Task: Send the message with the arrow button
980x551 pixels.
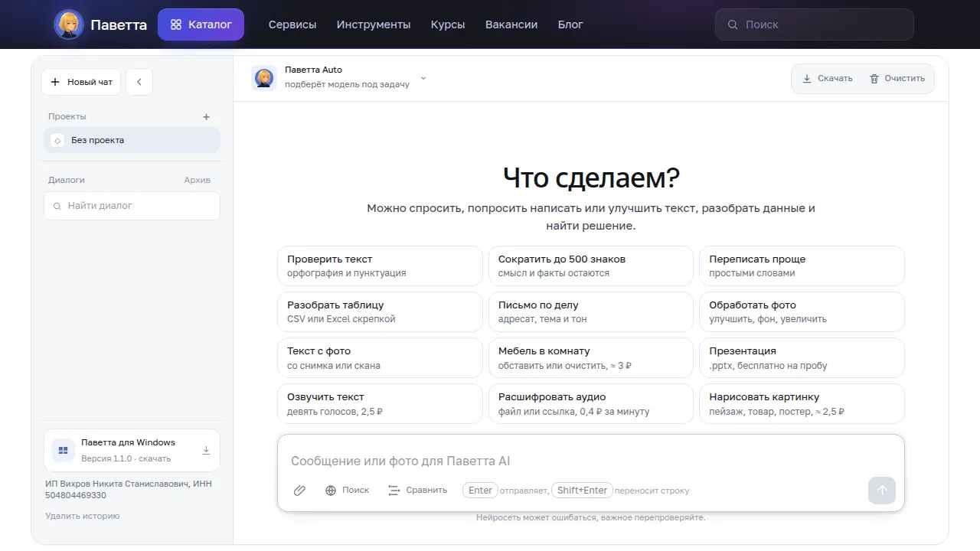Action: pos(881,491)
